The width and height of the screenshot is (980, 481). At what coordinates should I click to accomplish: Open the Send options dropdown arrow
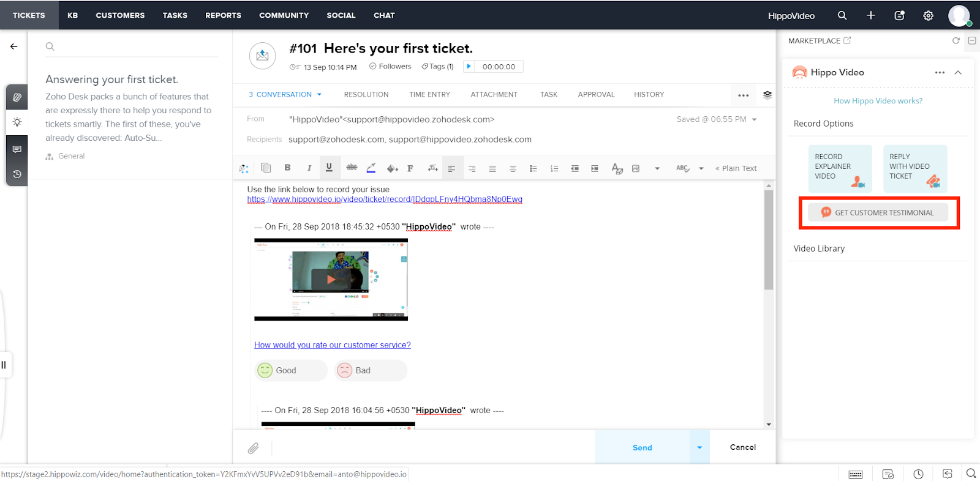coord(699,447)
